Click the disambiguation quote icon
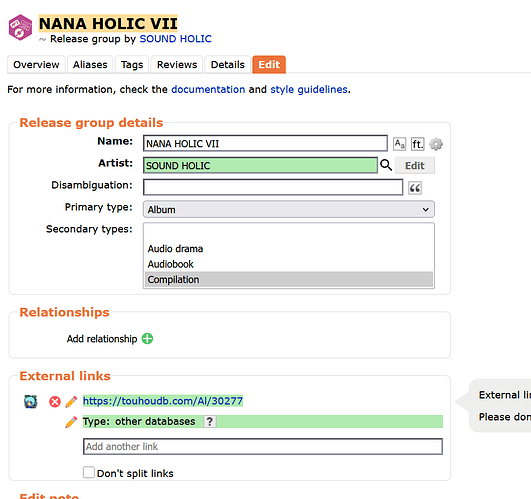 pyautogui.click(x=415, y=188)
